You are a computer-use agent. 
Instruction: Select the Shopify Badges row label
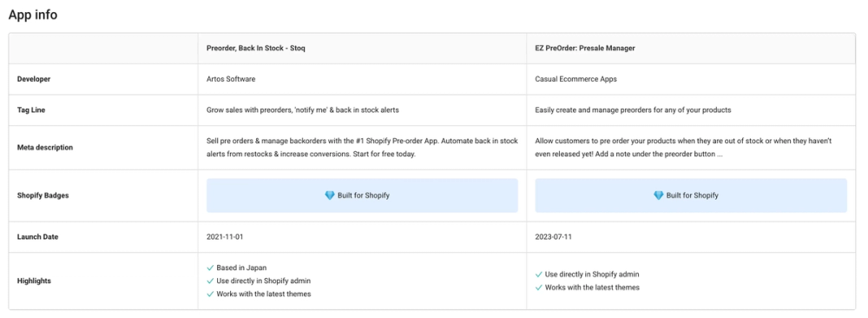[43, 195]
